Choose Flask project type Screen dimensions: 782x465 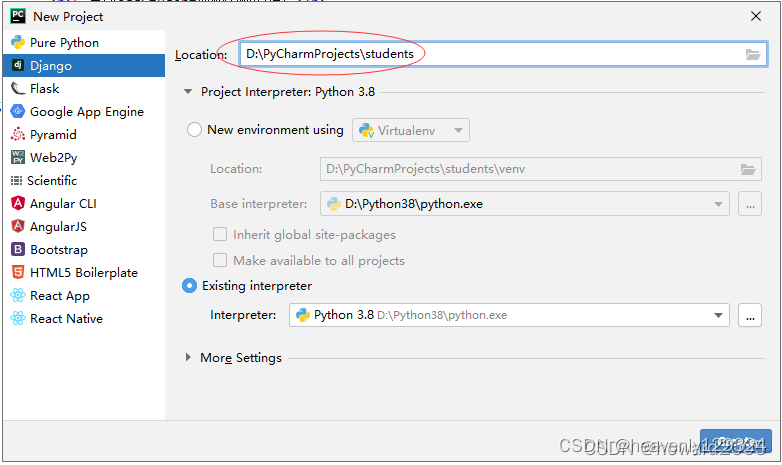tap(84, 88)
